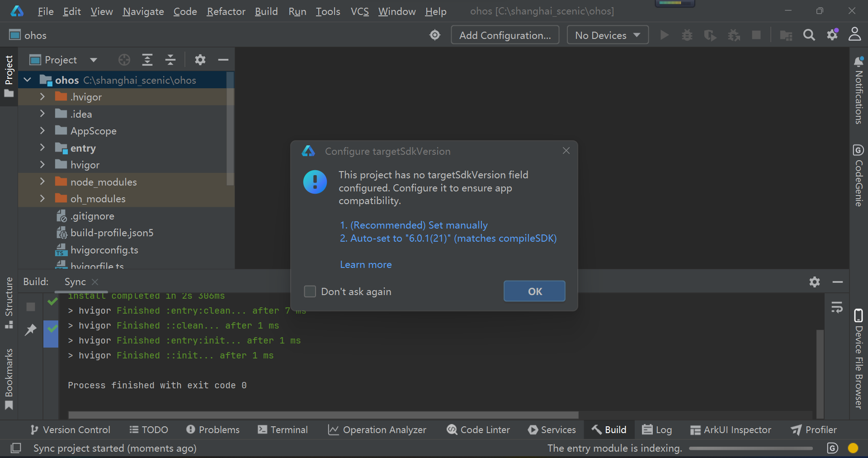Select opened file locate icon in Project panel
Viewport: 868px width, 458px height.
[124, 60]
